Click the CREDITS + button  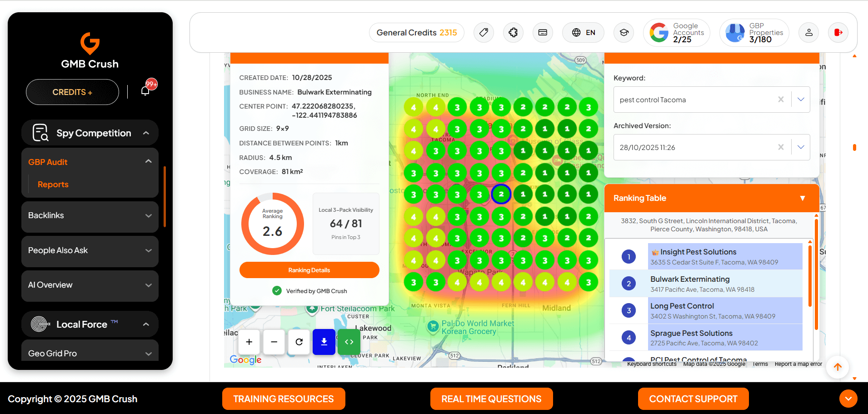(72, 92)
